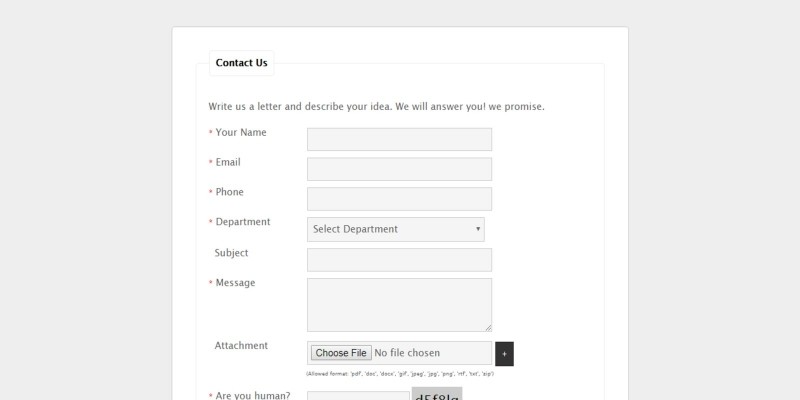This screenshot has width=800, height=400.
Task: Focus the Are you human answer field
Action: coord(357,396)
